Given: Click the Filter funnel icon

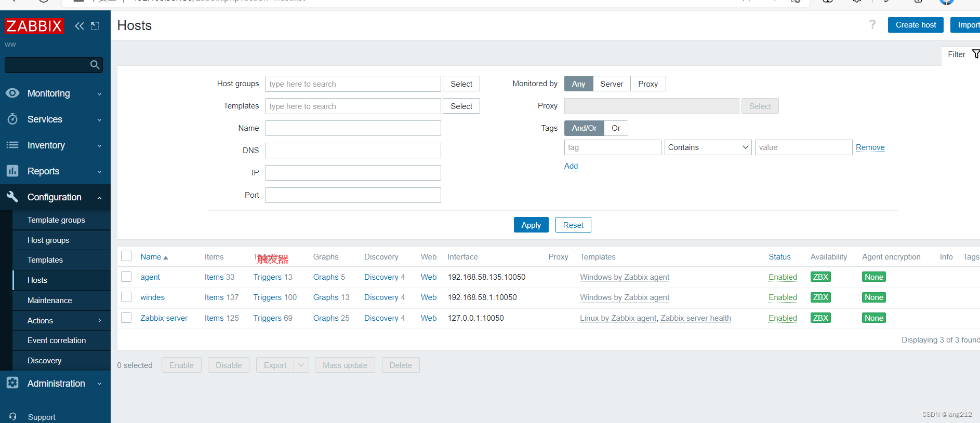Looking at the screenshot, I should tap(975, 54).
